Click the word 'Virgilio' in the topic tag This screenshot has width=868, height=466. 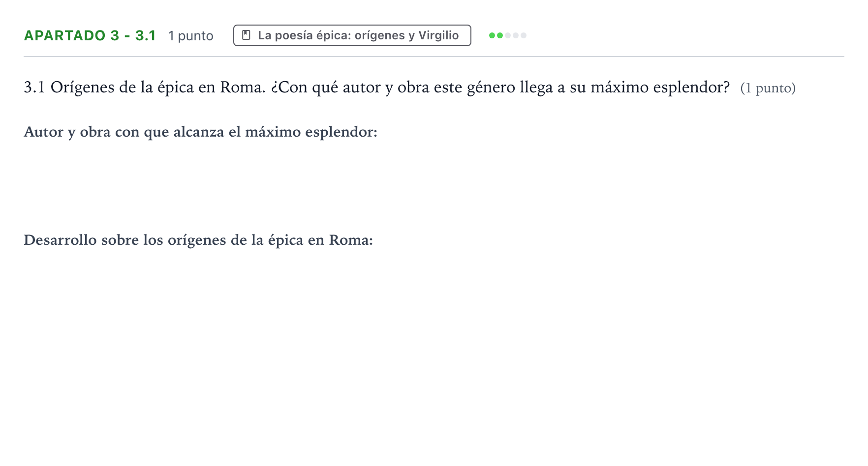coord(438,35)
